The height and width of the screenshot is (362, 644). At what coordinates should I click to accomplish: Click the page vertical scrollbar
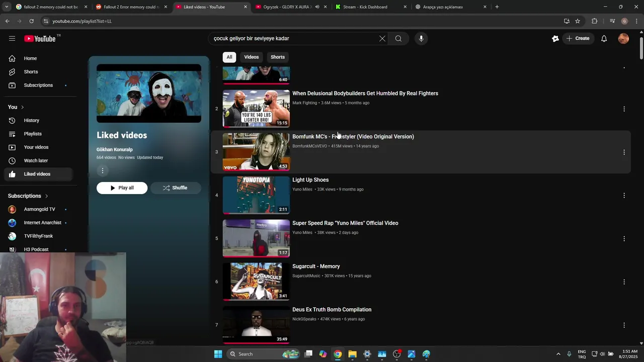click(641, 48)
